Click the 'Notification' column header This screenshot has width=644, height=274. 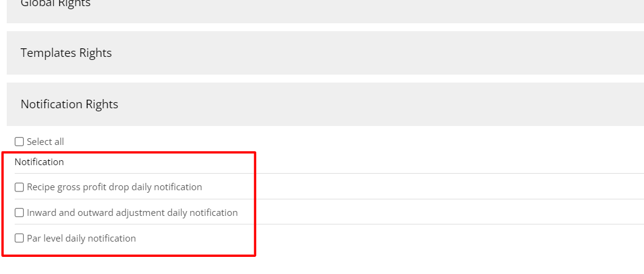tap(39, 162)
